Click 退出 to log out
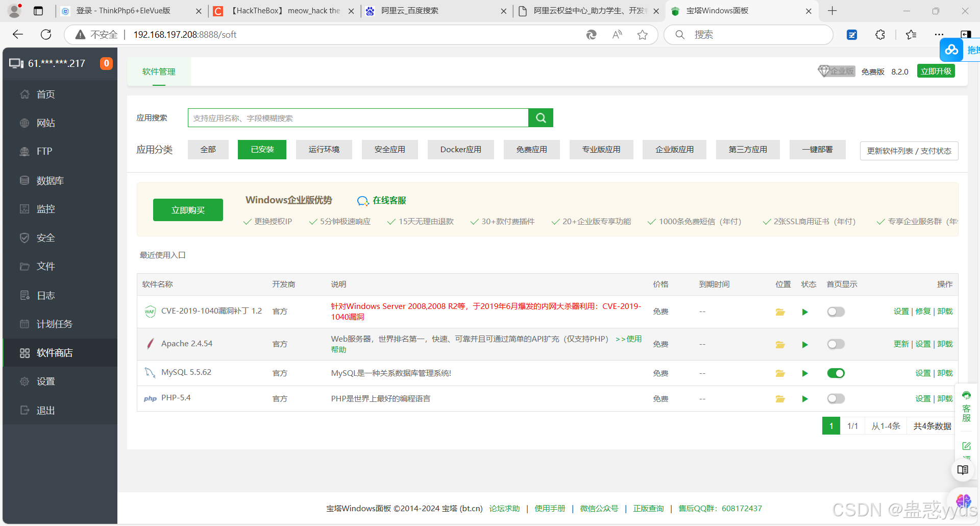This screenshot has width=980, height=526. click(x=60, y=411)
